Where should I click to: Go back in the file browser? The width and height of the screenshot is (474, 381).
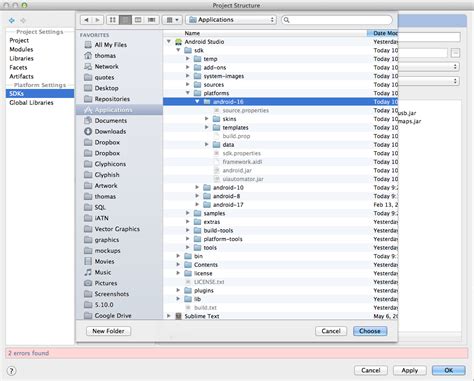pos(86,20)
